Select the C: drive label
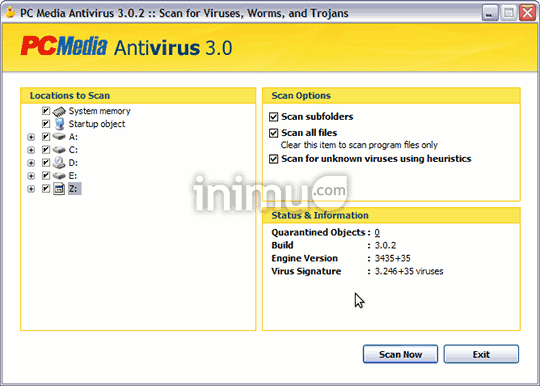Image resolution: width=540 pixels, height=386 pixels. pos(73,150)
